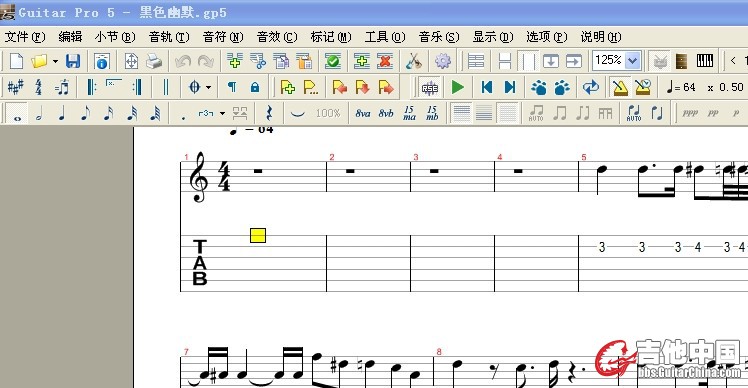Expand the coda/segno symbol dropdown arrow
Image resolution: width=748 pixels, height=388 pixels.
208,87
